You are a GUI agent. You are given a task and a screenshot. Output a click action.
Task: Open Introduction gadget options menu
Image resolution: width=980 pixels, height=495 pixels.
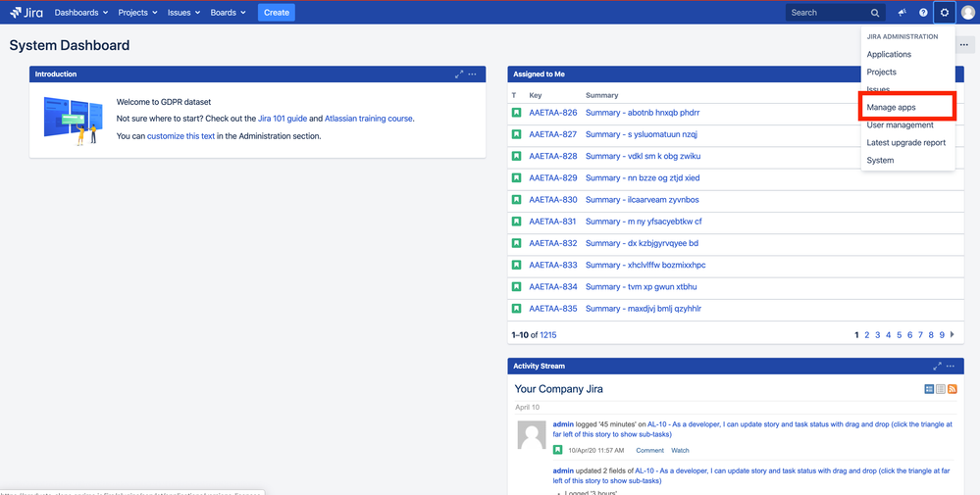click(x=473, y=74)
